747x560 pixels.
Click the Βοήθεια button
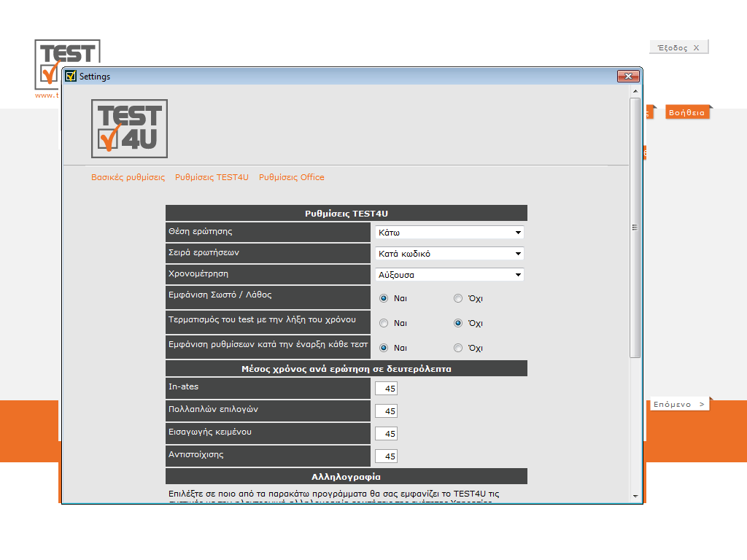pos(687,112)
